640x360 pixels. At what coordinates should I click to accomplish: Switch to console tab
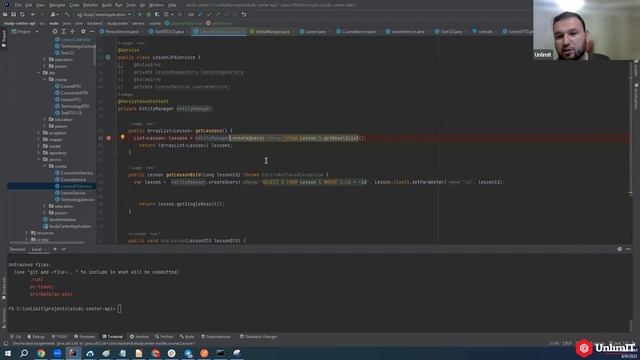[x=485, y=31]
